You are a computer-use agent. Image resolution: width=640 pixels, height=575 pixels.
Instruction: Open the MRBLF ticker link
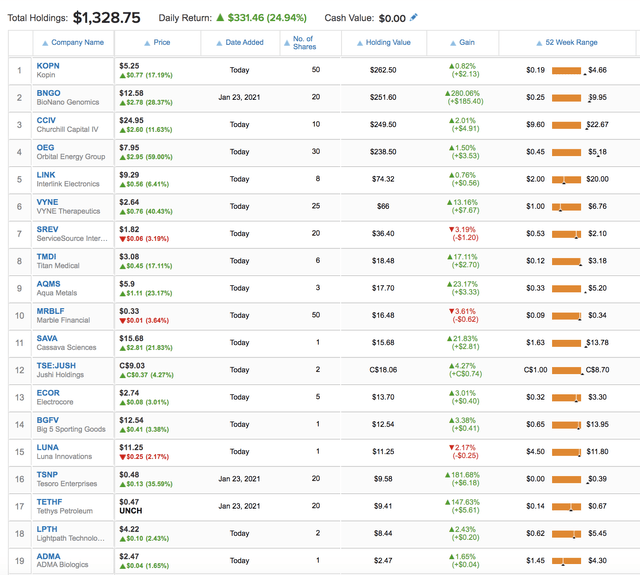[x=50, y=311]
